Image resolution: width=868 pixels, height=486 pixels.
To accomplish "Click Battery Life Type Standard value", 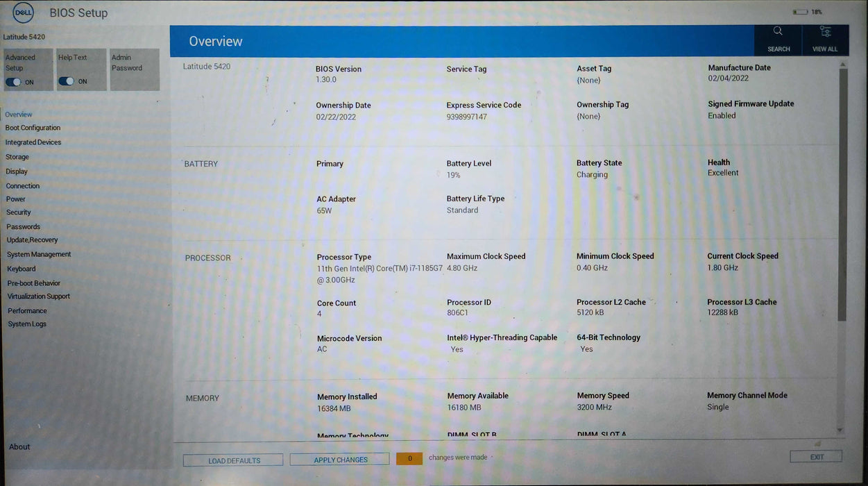I will point(462,210).
